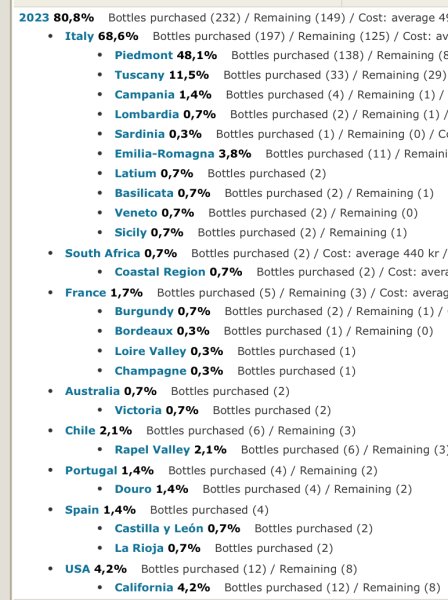Click the Loire Valley link
The height and width of the screenshot is (600, 448).
[x=150, y=351]
